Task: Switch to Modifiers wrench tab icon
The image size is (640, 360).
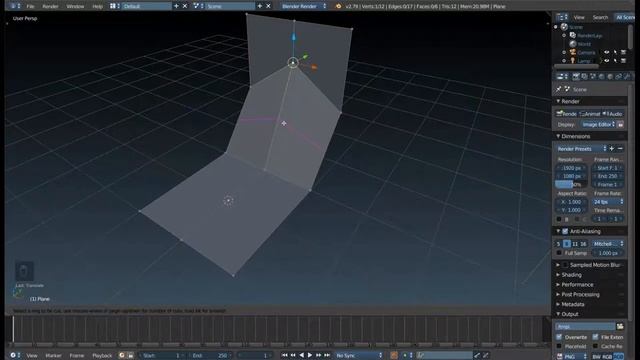Action: pyautogui.click(x=627, y=76)
